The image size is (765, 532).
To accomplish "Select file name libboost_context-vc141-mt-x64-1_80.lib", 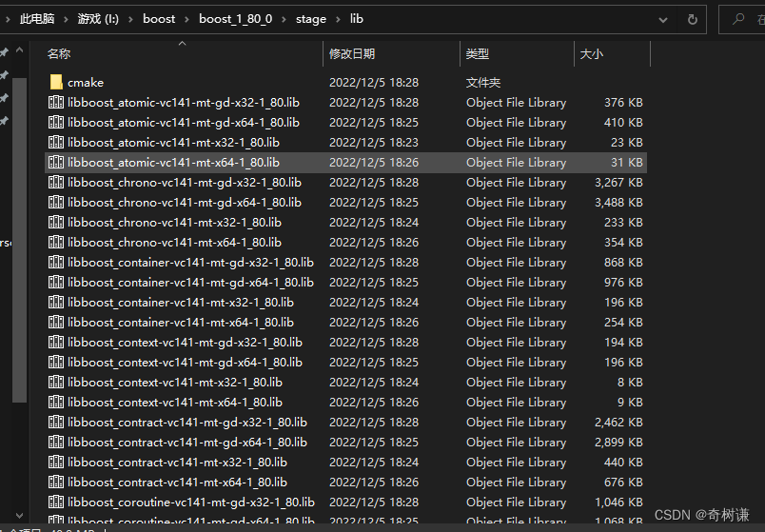I will point(175,403).
